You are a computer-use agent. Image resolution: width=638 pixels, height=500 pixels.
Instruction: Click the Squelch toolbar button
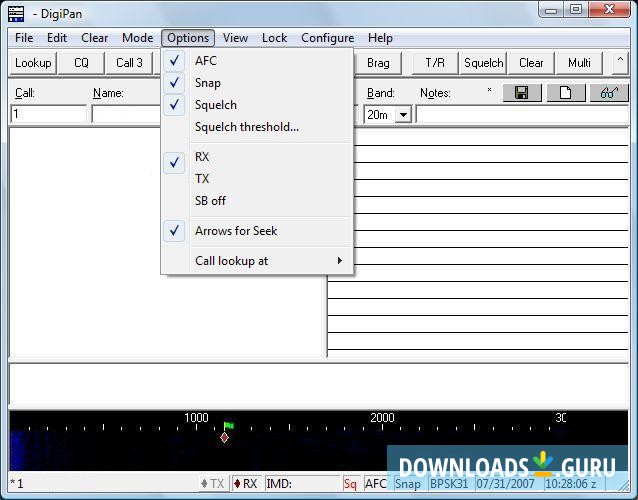pos(483,63)
